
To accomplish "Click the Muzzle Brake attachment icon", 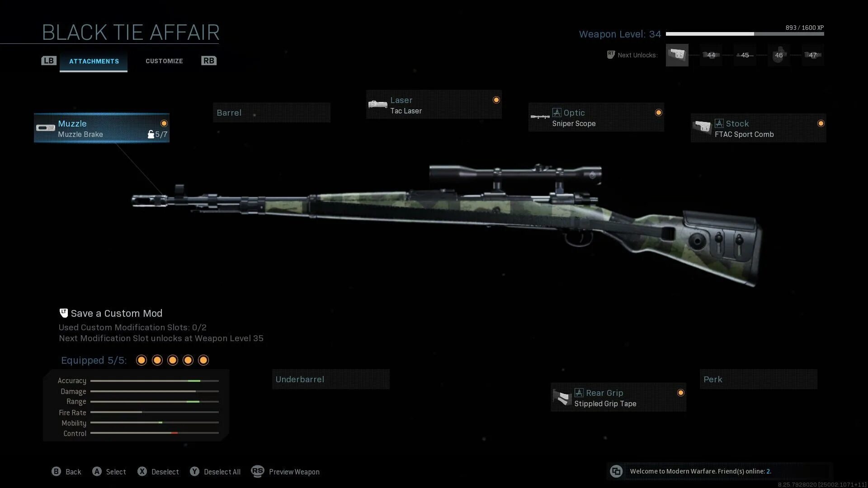I will [x=45, y=128].
